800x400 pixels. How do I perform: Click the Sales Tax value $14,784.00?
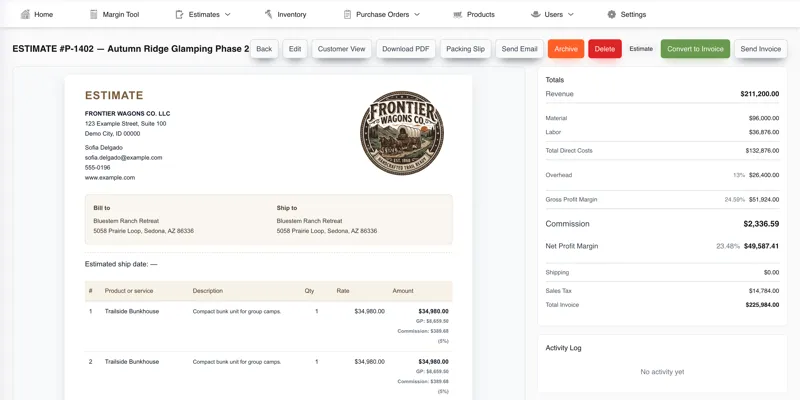[x=764, y=291]
